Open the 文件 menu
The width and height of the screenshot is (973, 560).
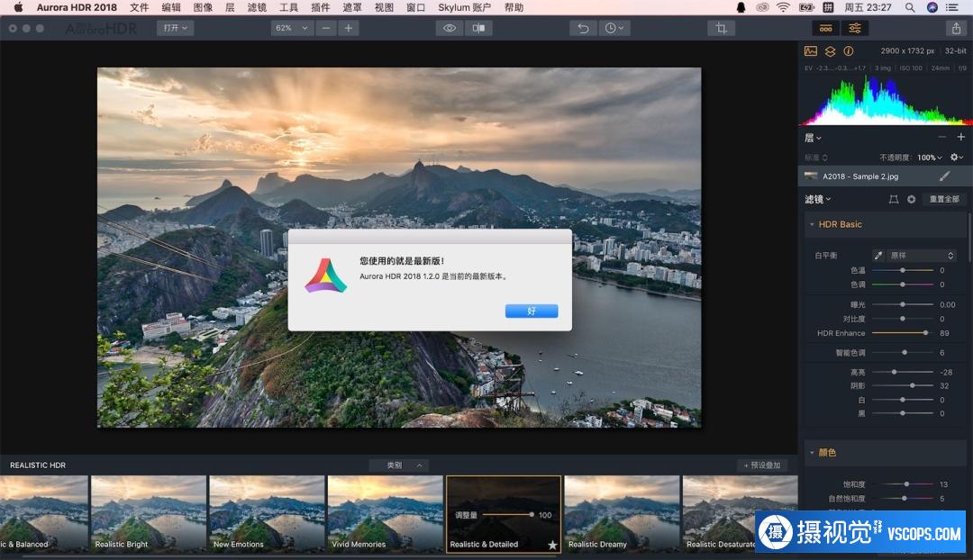[140, 7]
